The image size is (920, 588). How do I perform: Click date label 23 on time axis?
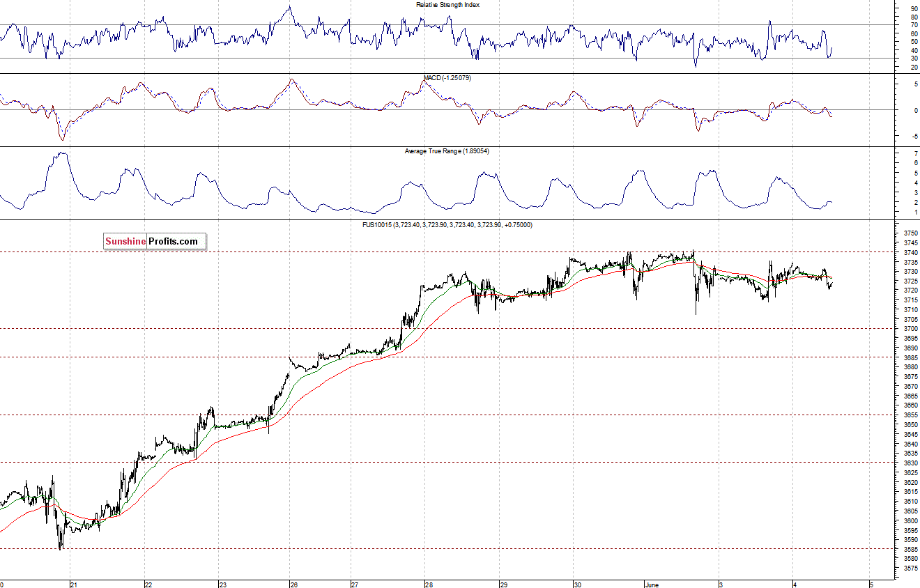pos(222,585)
